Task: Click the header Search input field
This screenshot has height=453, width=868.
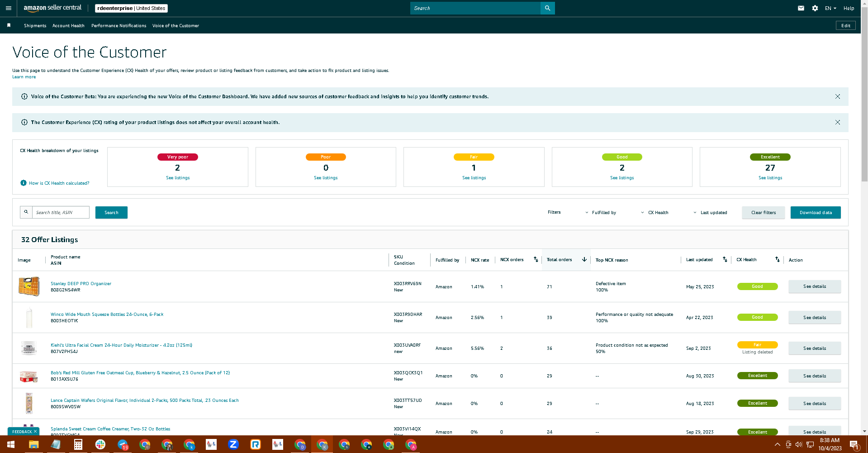Action: click(475, 8)
